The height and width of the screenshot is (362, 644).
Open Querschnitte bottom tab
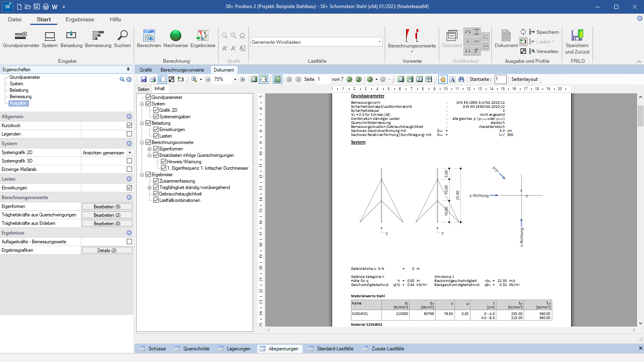192,349
